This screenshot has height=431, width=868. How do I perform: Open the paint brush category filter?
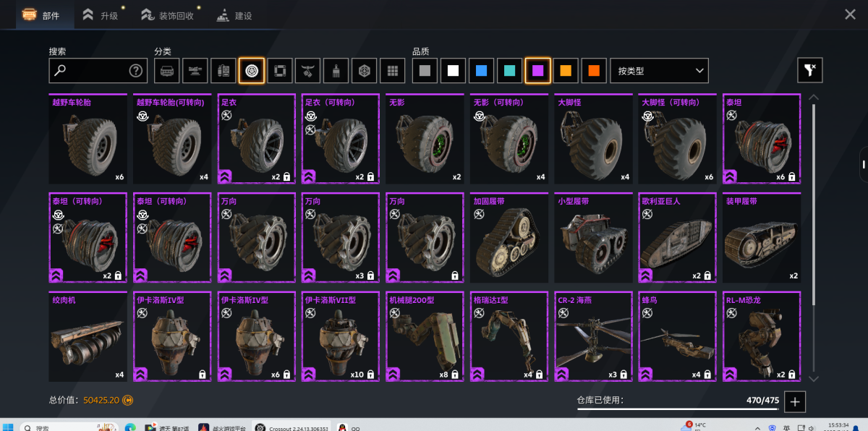pos(336,71)
